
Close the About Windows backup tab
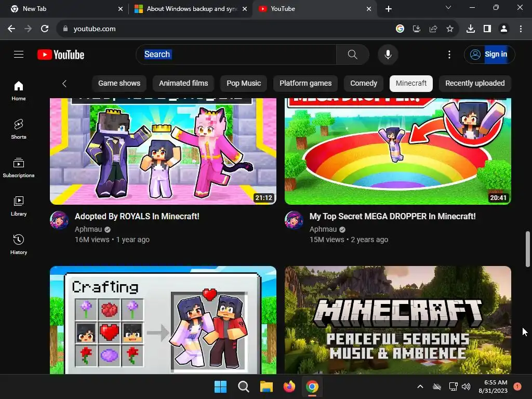point(245,9)
